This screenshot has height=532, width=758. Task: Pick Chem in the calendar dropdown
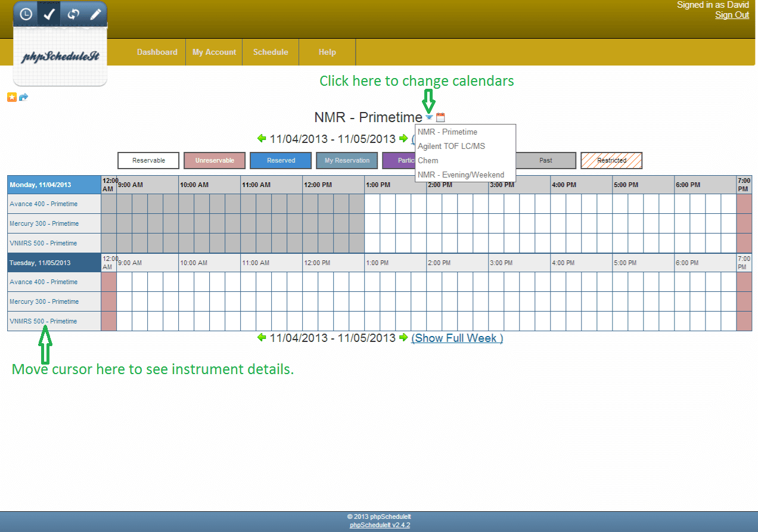tap(428, 160)
